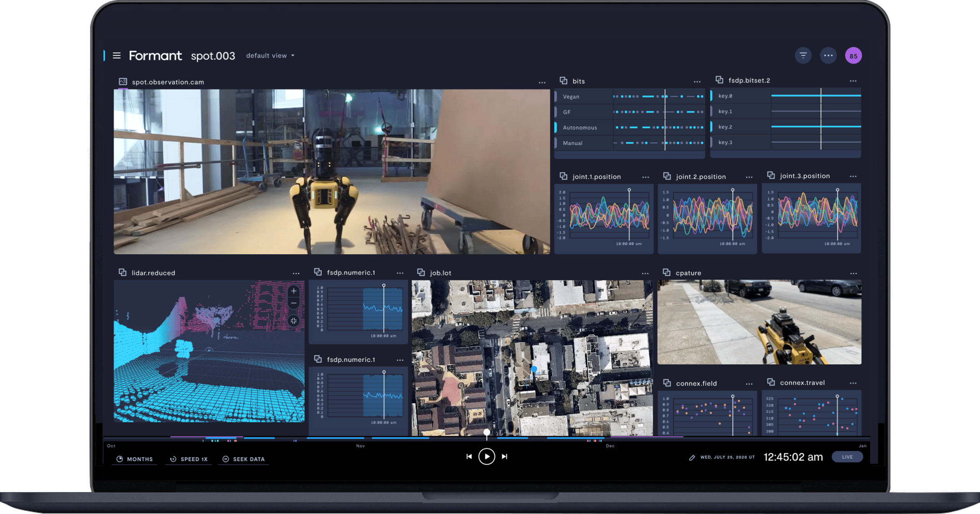Open the hamburger navigation menu
Viewport: 980px width, 514px height.
(x=117, y=55)
